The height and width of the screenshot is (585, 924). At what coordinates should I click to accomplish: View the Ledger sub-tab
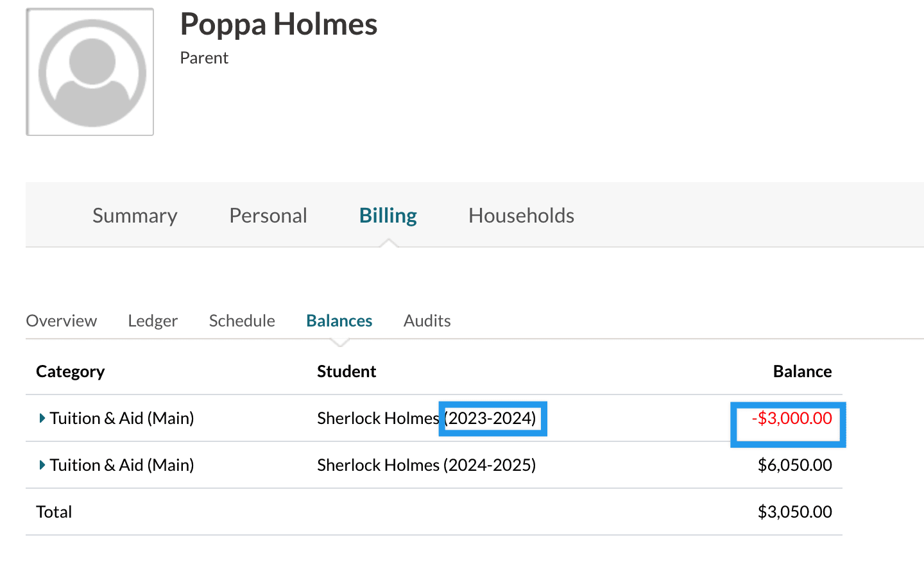153,321
